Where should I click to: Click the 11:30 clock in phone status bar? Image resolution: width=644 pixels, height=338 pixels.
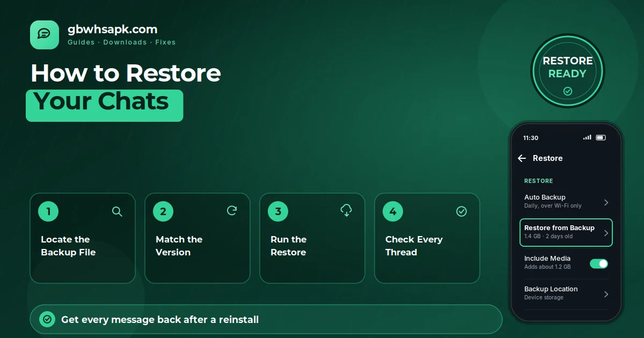530,138
